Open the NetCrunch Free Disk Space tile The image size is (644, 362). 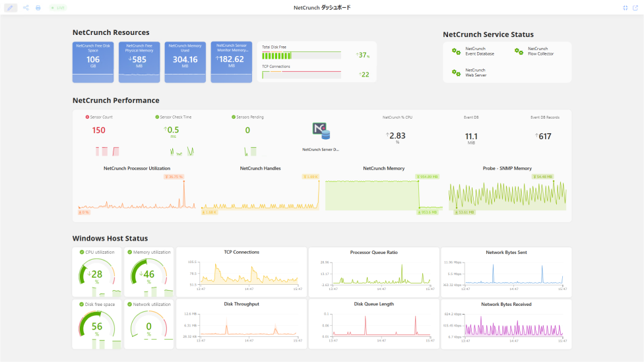[93, 62]
